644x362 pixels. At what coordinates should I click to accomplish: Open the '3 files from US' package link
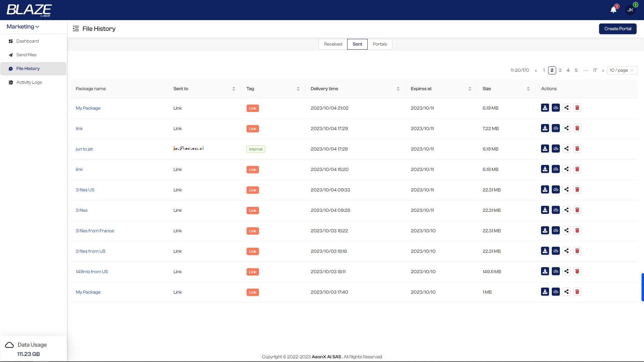(90, 251)
